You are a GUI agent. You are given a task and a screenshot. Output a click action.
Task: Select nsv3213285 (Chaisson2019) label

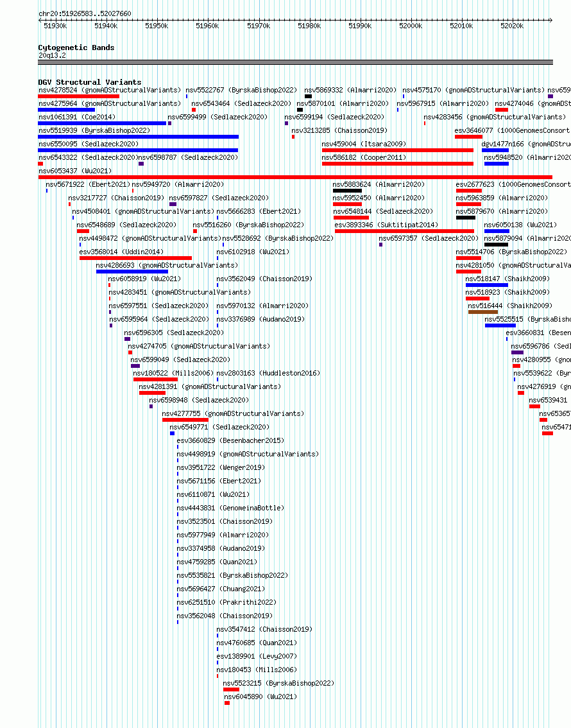[339, 130]
